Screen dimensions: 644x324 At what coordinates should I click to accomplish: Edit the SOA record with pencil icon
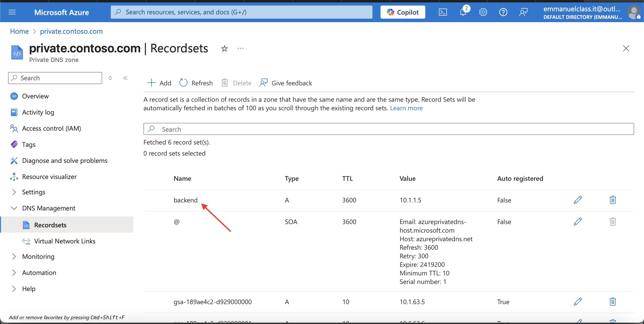pyautogui.click(x=578, y=222)
